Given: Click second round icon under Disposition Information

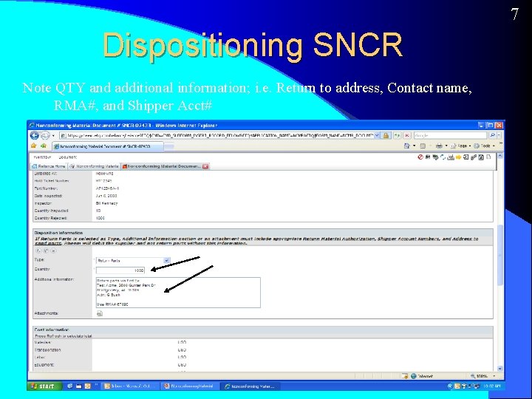Looking at the screenshot, I should point(46,250).
